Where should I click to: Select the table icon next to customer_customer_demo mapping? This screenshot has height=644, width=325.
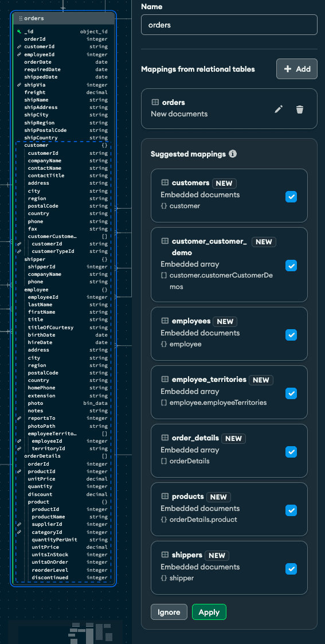pos(165,241)
